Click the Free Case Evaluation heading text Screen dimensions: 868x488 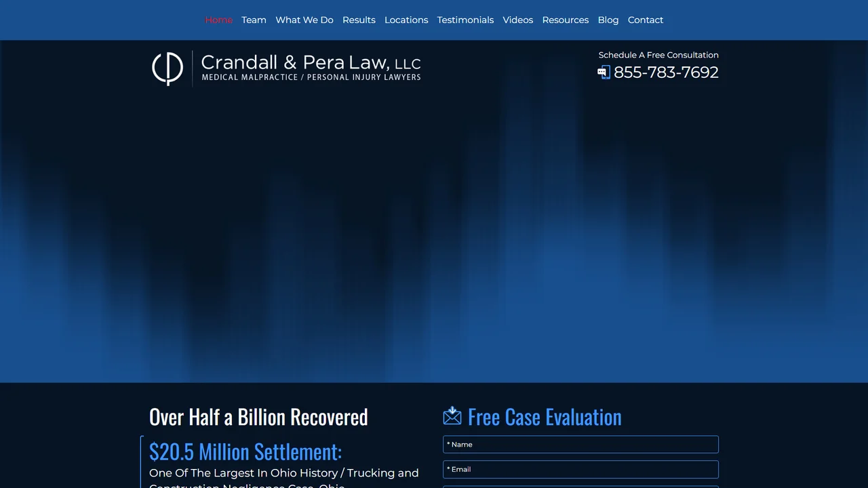tap(545, 417)
